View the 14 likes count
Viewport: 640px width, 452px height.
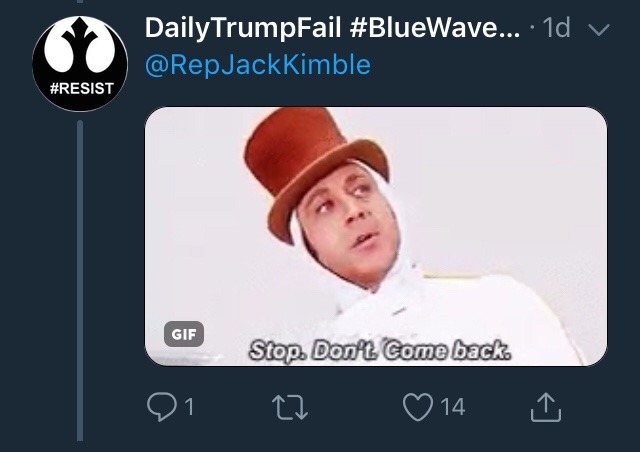(x=453, y=407)
